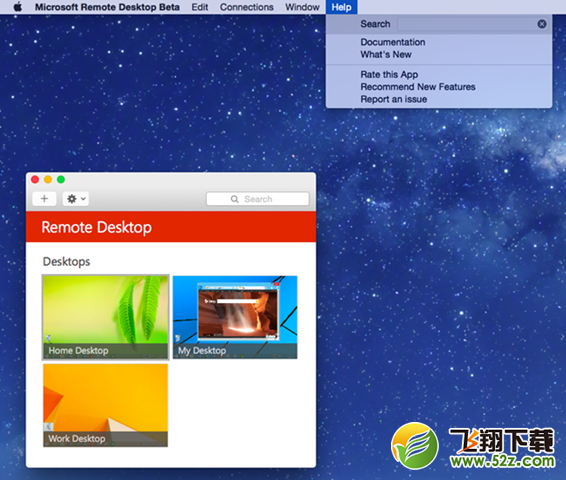Minimize the Remote Desktop window

pyautogui.click(x=48, y=179)
